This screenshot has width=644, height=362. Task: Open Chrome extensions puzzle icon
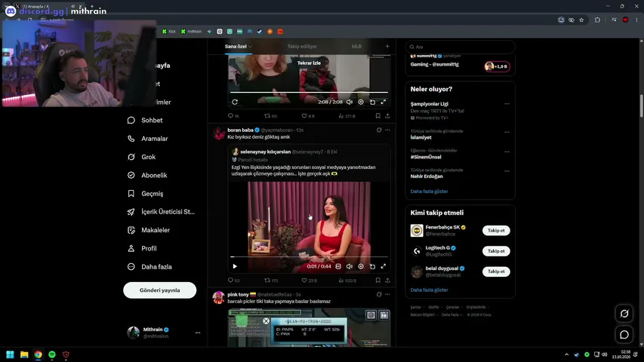pos(597,20)
